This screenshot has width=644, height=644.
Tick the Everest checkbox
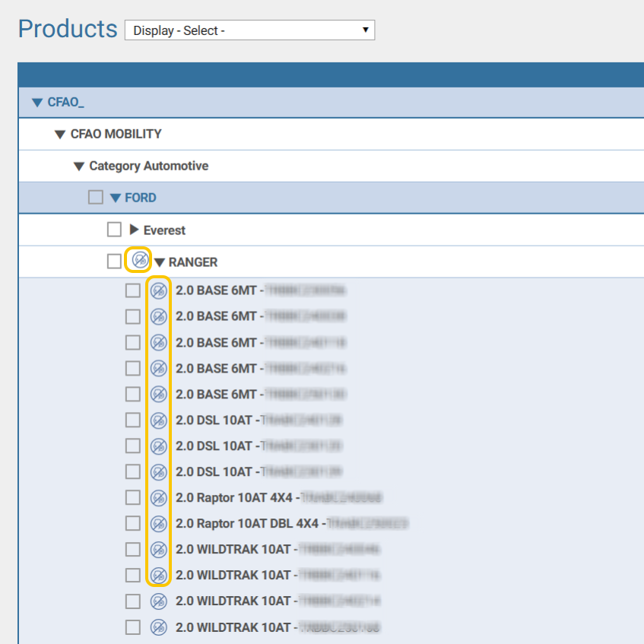pos(114,229)
